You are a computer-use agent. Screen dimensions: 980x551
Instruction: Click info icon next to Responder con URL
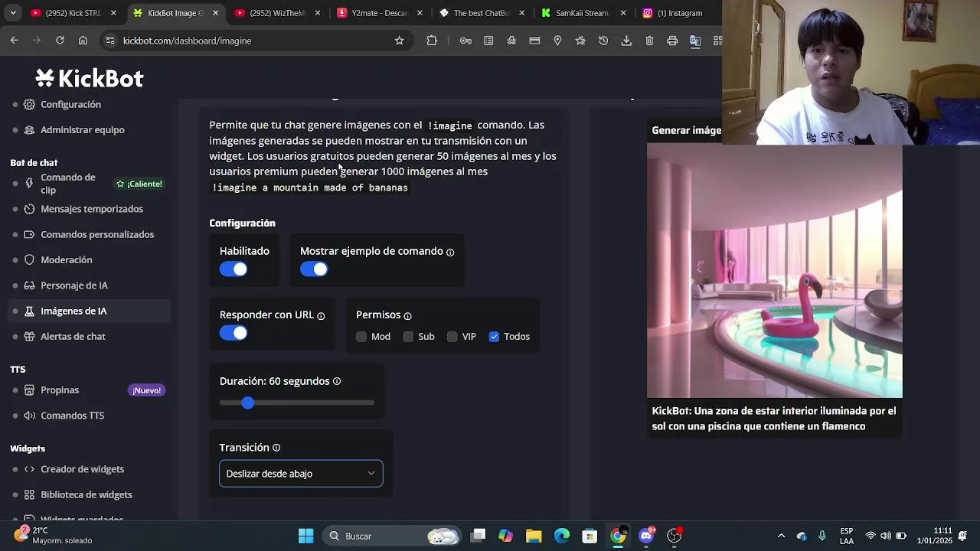click(x=321, y=315)
